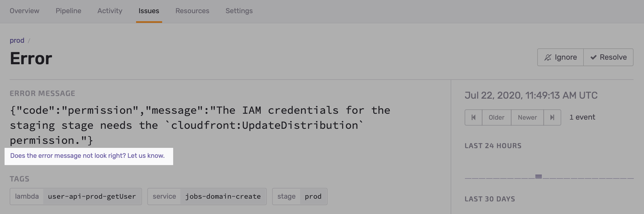Image resolution: width=644 pixels, height=214 pixels.
Task: Click the Resolve button label
Action: pos(613,57)
